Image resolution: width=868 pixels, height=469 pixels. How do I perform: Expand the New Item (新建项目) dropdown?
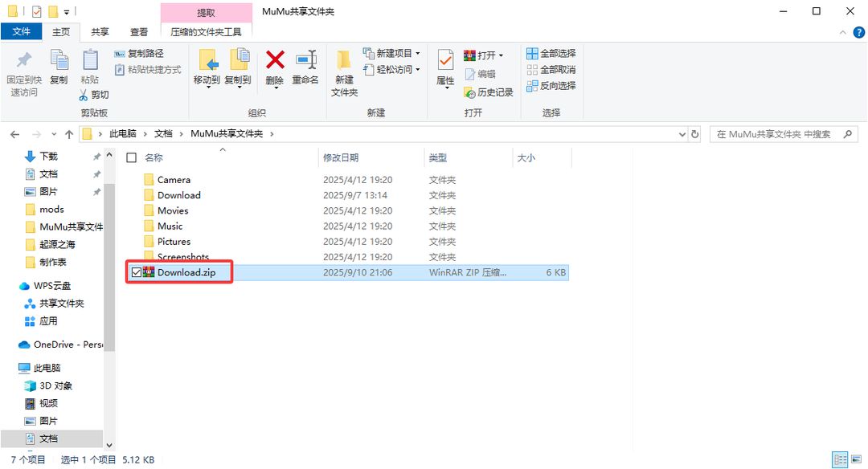(x=417, y=53)
